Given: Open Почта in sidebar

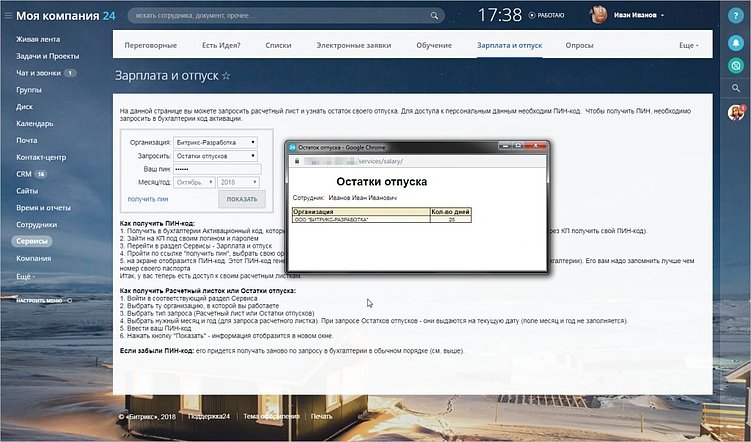Looking at the screenshot, I should [26, 140].
